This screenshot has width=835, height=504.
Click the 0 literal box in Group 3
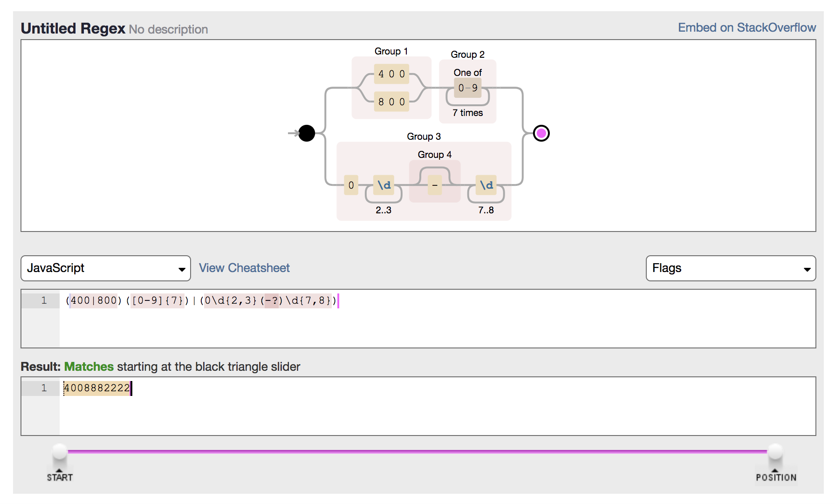[351, 185]
